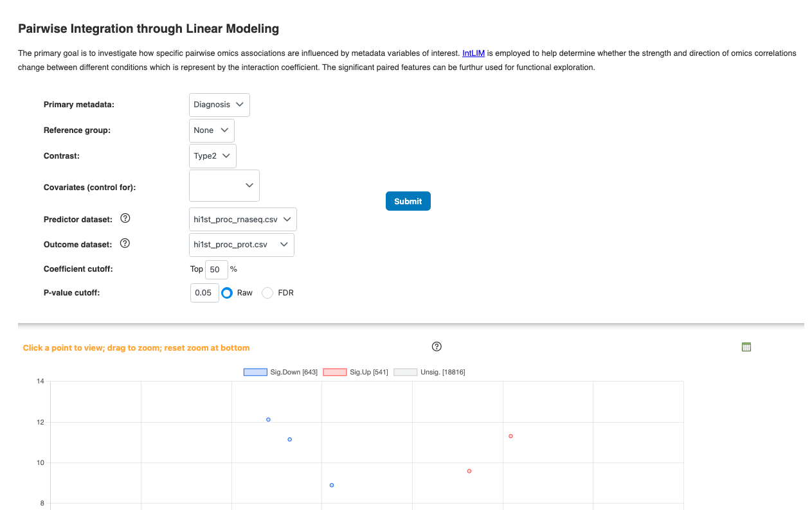Choose predictor dataset hi1st_proc_rnaseq.csv dropdown
Image resolution: width=812 pixels, height=510 pixels.
(x=243, y=220)
